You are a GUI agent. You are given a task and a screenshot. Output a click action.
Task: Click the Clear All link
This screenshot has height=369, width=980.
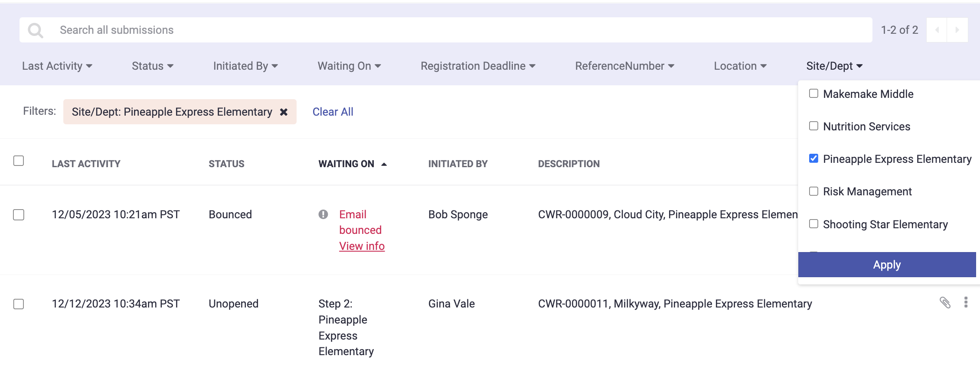(333, 112)
